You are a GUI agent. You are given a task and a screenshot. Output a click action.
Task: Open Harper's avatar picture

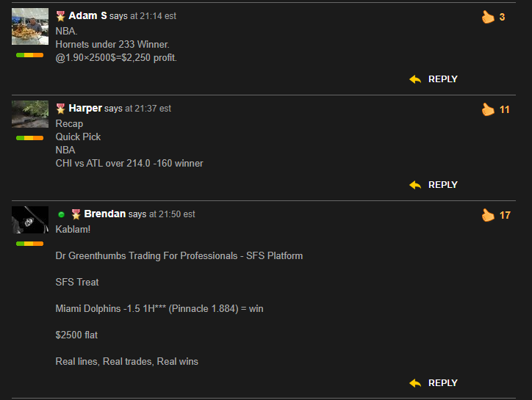[30, 114]
